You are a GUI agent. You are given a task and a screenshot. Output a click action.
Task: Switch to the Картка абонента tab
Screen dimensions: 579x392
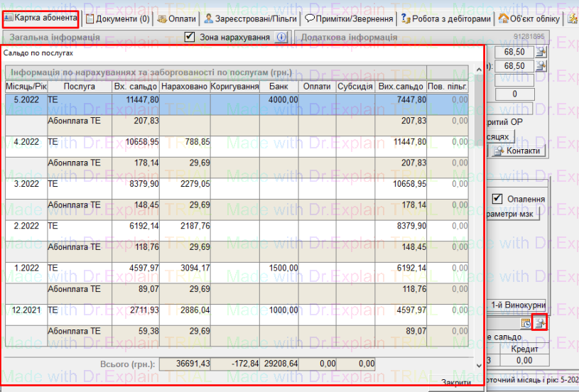pos(40,19)
